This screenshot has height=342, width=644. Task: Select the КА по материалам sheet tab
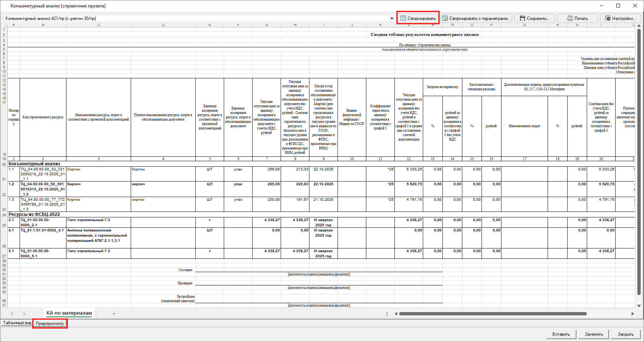pyautogui.click(x=69, y=313)
